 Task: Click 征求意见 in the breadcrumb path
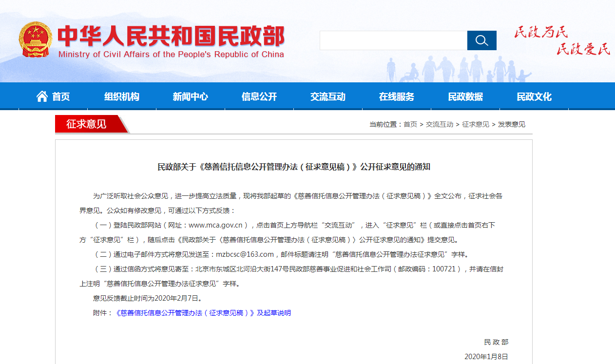point(476,124)
